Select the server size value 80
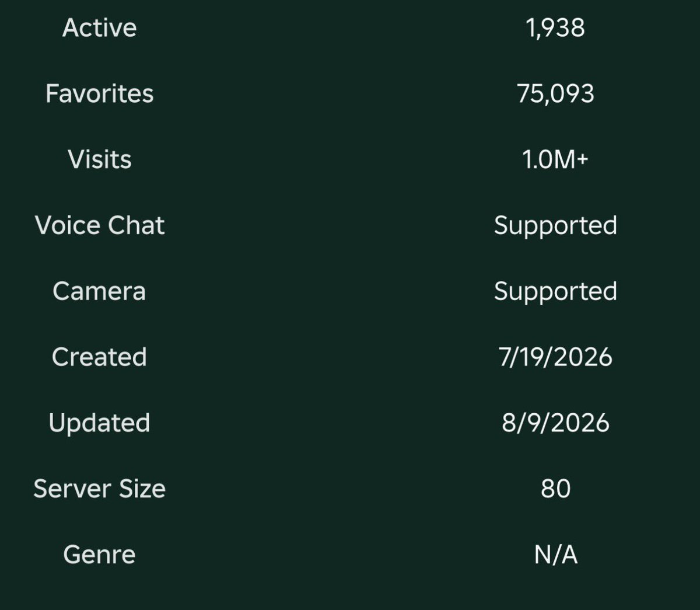This screenshot has height=610, width=700. pos(555,489)
